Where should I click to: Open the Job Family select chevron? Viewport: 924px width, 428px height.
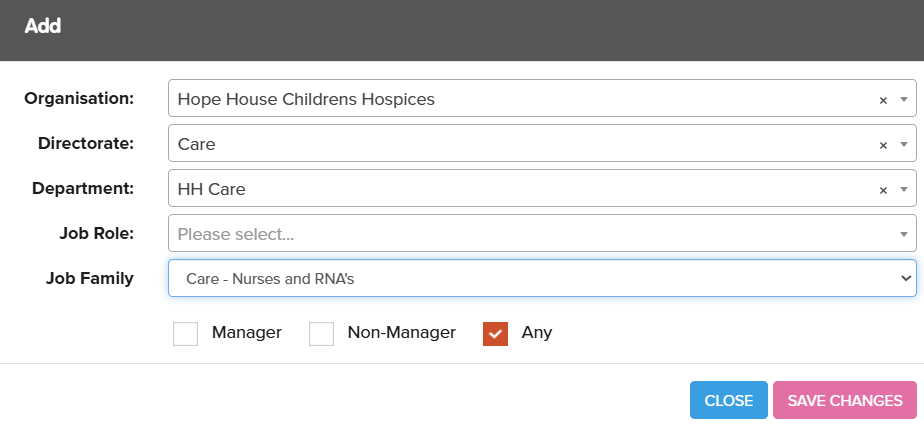(906, 278)
